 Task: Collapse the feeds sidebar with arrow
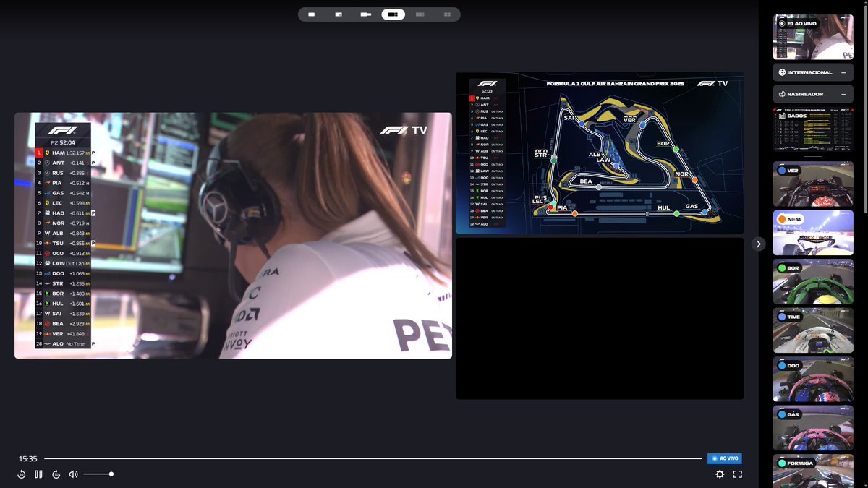click(758, 244)
